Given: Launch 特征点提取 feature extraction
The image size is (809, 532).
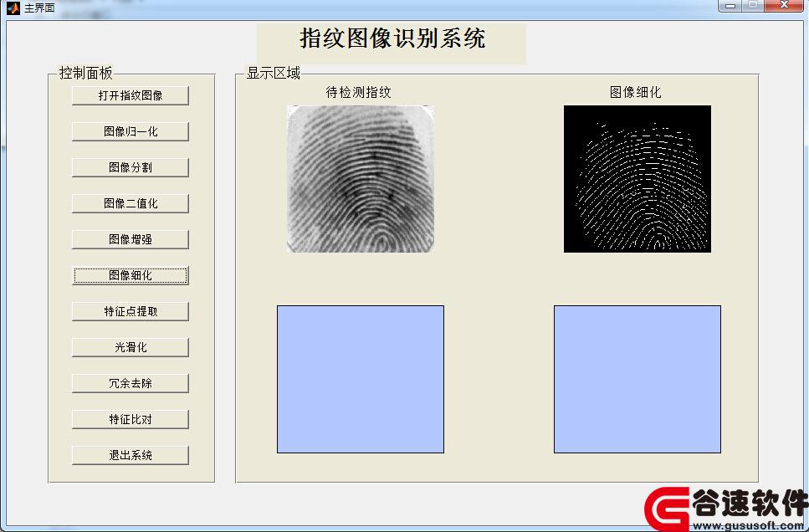Looking at the screenshot, I should click(130, 312).
